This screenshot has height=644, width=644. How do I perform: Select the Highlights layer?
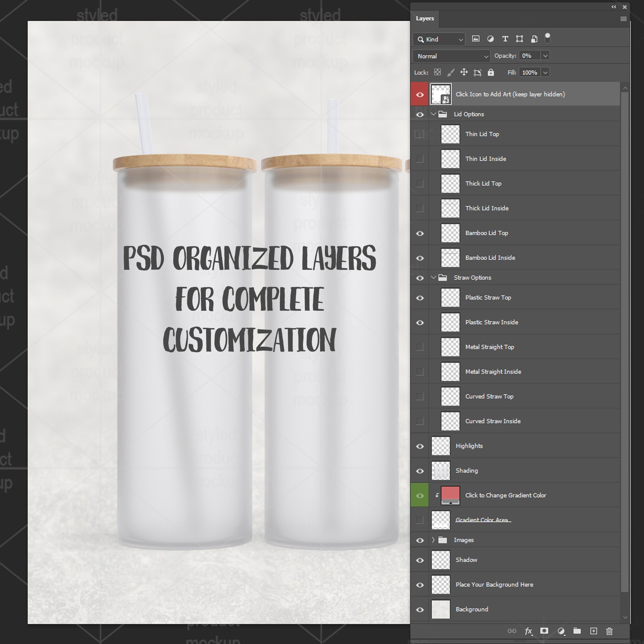coord(515,446)
